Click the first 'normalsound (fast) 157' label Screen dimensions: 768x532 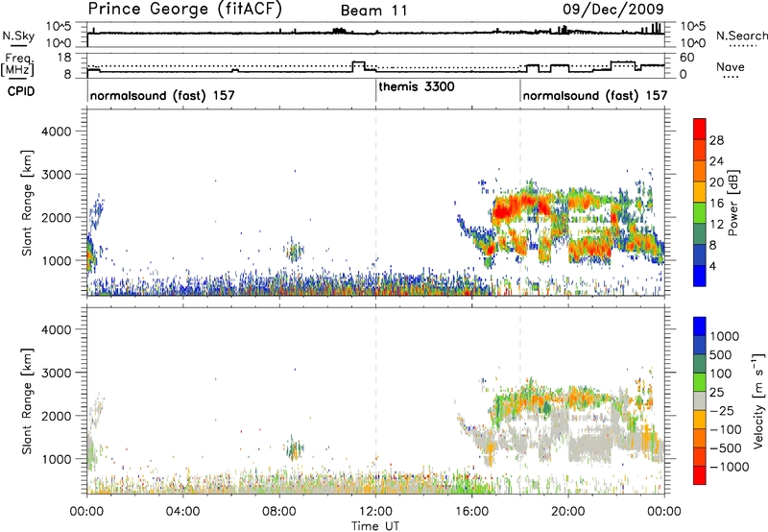[x=162, y=95]
